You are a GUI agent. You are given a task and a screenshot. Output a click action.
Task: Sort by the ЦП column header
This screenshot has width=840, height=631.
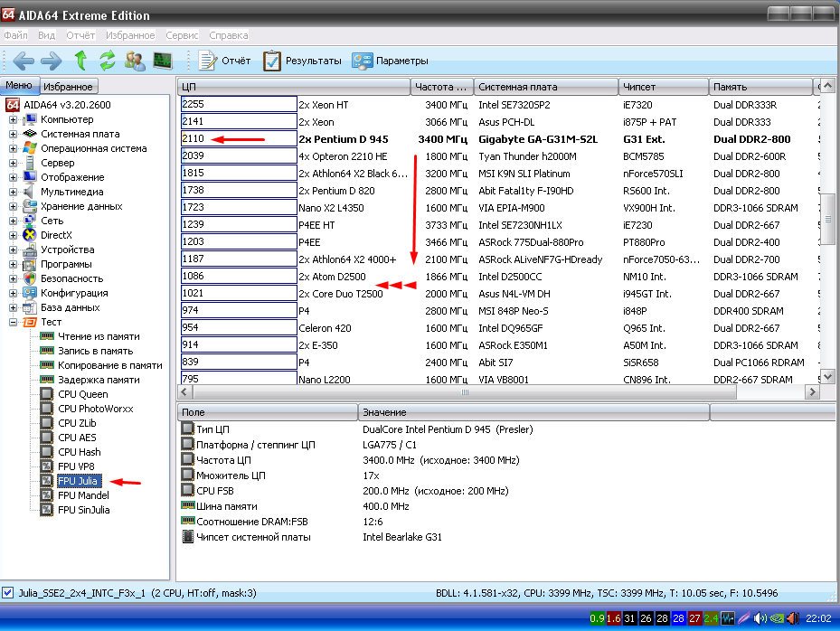click(294, 87)
